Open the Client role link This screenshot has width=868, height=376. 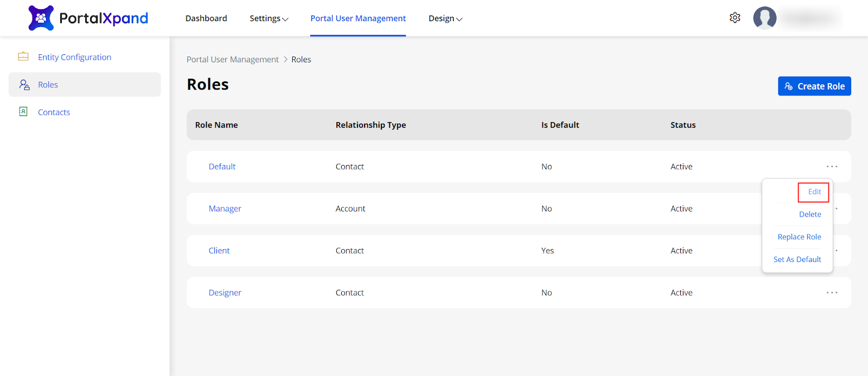pyautogui.click(x=219, y=251)
